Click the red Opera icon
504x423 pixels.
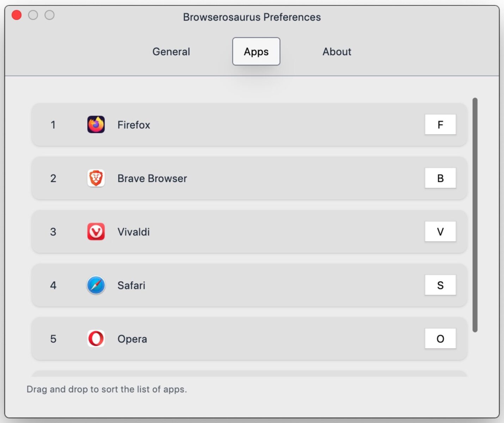click(96, 339)
